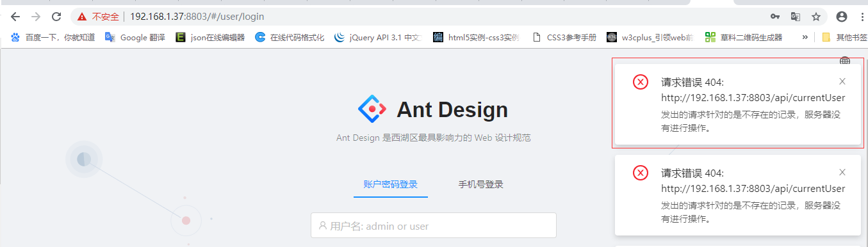Click the second notification's currentUser URL text
The image size is (868, 247).
point(753,189)
